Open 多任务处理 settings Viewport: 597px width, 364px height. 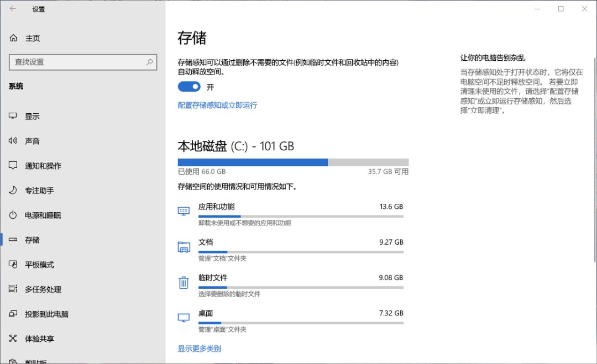(x=43, y=289)
